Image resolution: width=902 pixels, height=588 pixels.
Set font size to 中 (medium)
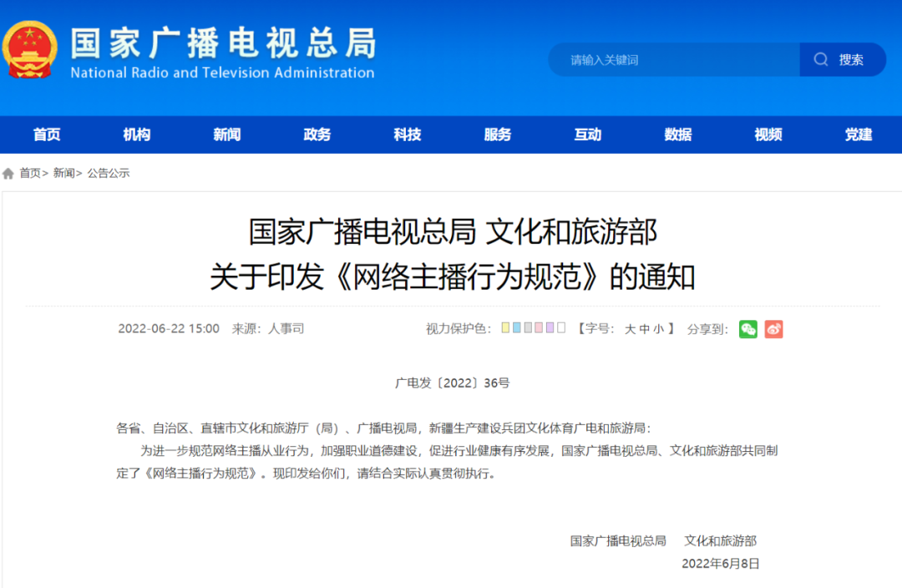coord(644,329)
